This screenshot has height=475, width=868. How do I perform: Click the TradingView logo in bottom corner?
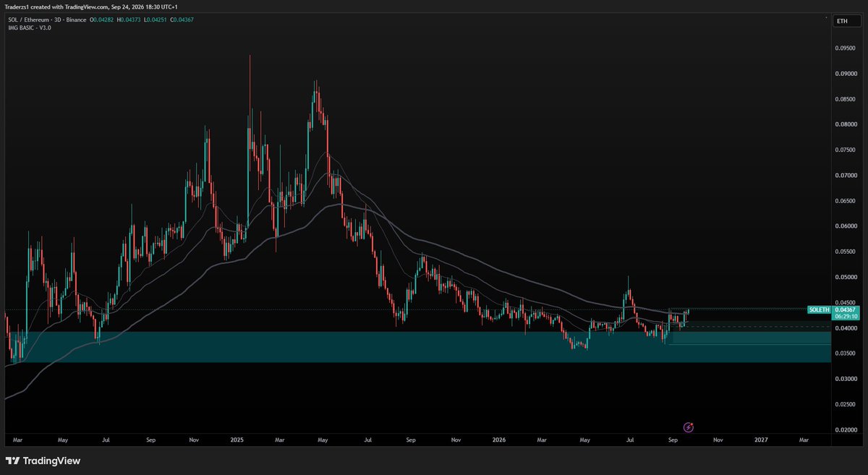click(x=43, y=461)
